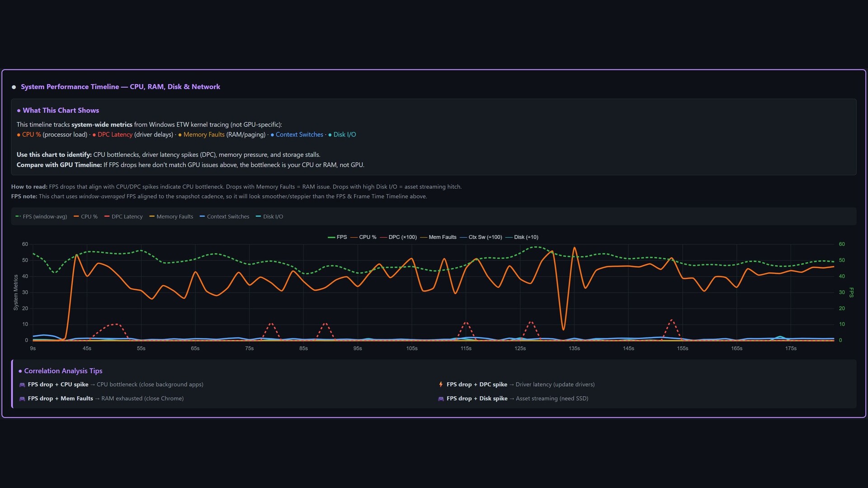This screenshot has width=868, height=488.
Task: Click Compare with GPU Timeline bold text
Action: [59, 165]
